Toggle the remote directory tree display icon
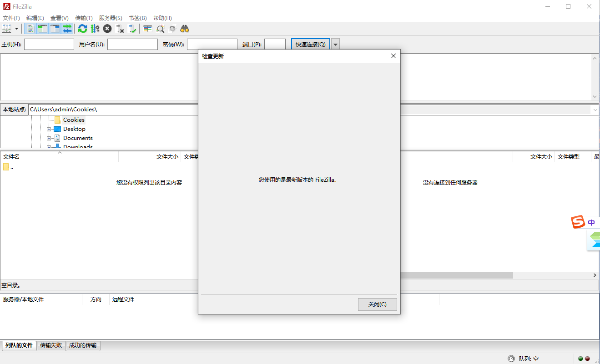 pos(55,29)
